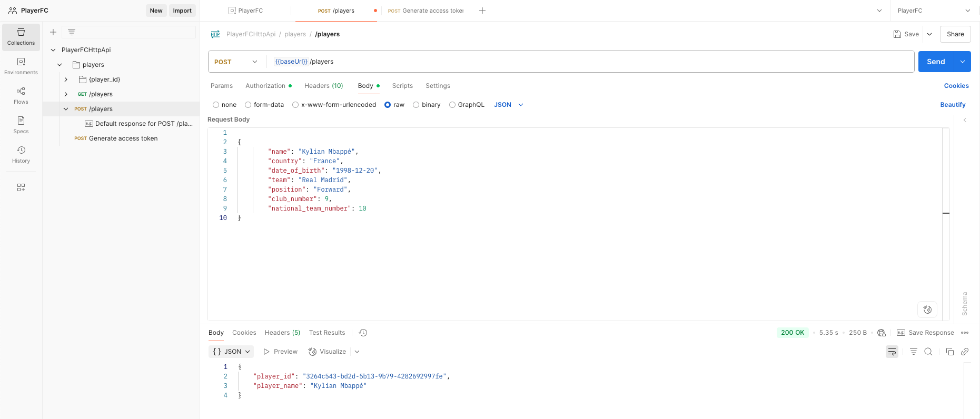Viewport: 980px width, 419px height.
Task: Open the Collections sidebar panel
Action: (x=21, y=37)
